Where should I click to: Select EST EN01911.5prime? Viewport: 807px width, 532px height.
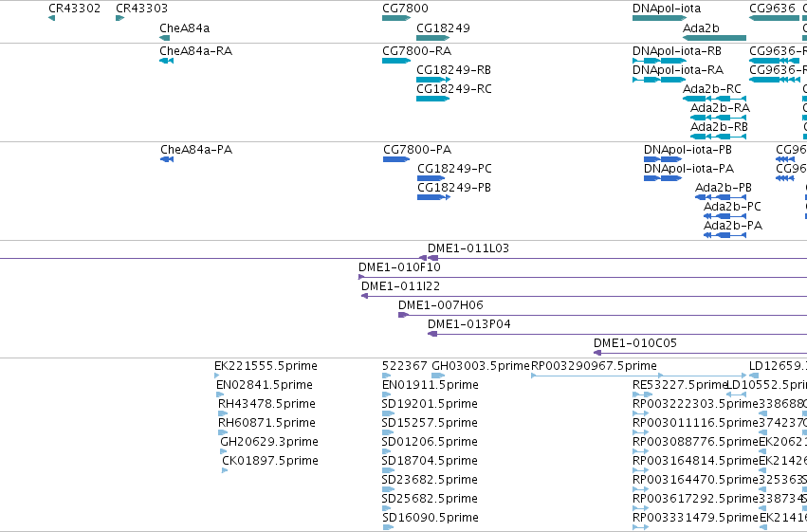pos(387,394)
